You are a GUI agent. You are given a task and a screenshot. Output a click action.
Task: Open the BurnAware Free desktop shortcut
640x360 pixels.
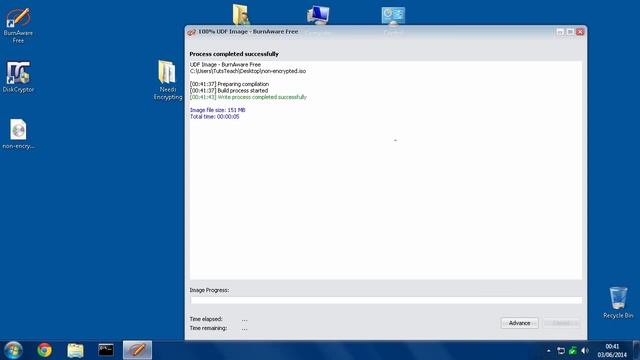tap(18, 25)
